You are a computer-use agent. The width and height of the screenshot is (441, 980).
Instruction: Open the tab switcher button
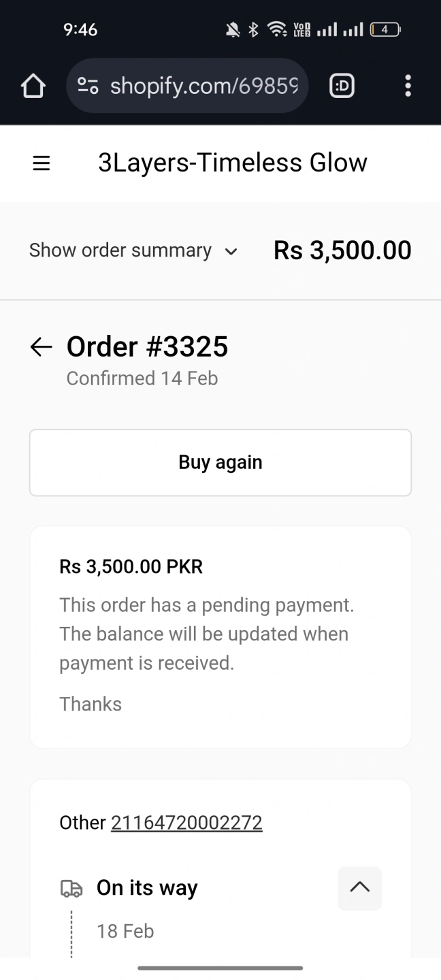[342, 86]
